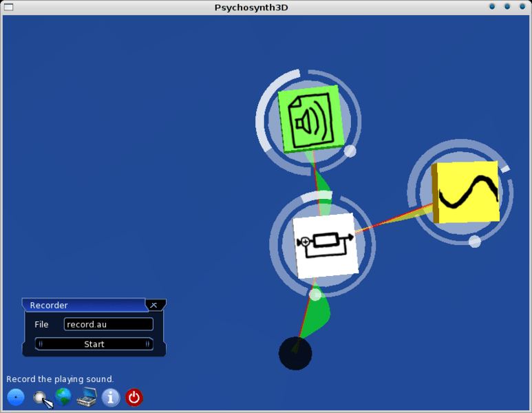This screenshot has height=413, width=532.
Task: Close the Recorder panel
Action: [x=155, y=305]
